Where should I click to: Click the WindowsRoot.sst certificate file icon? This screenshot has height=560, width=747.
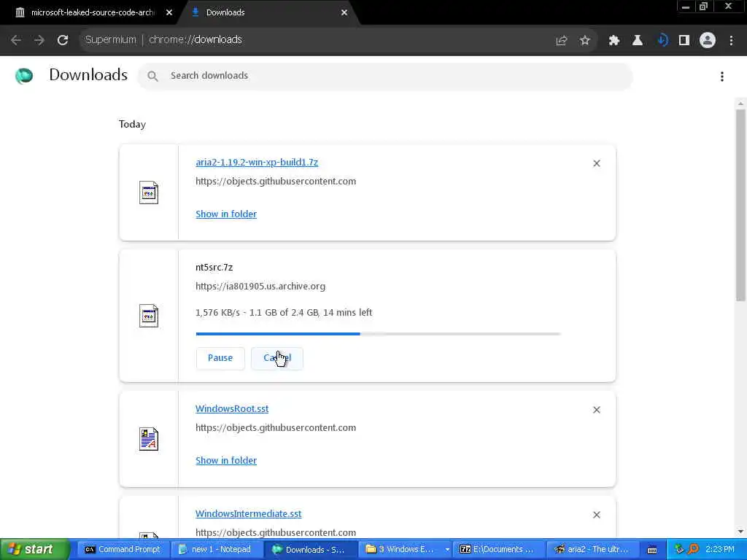[x=149, y=439]
